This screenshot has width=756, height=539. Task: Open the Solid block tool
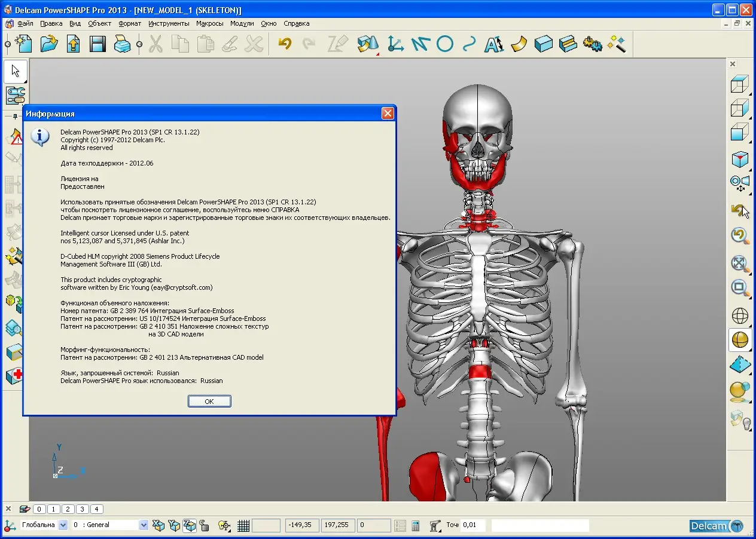(543, 44)
